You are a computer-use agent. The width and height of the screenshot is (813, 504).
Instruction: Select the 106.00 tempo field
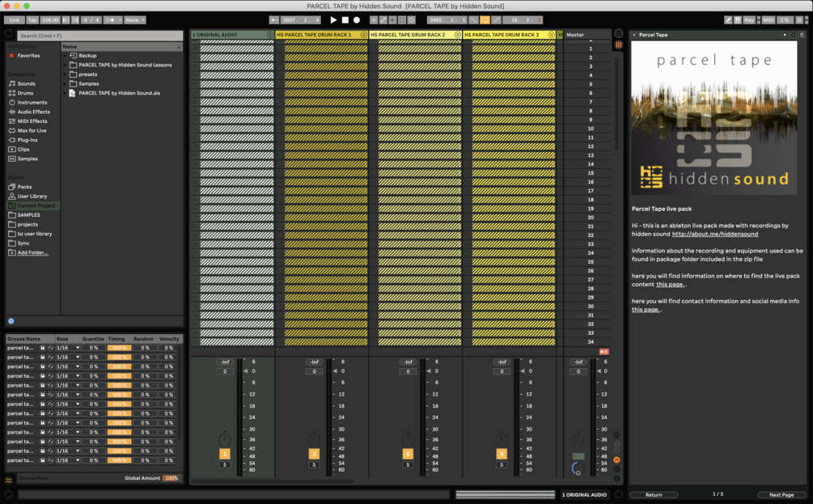coord(50,19)
